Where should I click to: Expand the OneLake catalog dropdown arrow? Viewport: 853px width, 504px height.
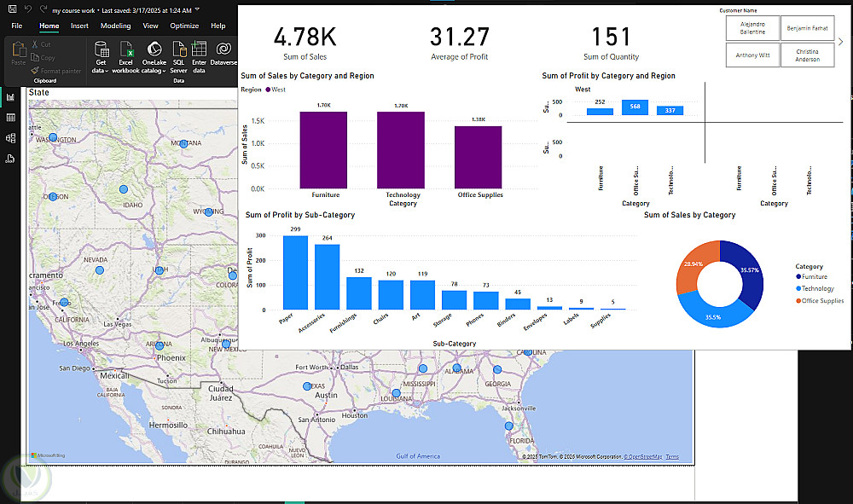(164, 71)
